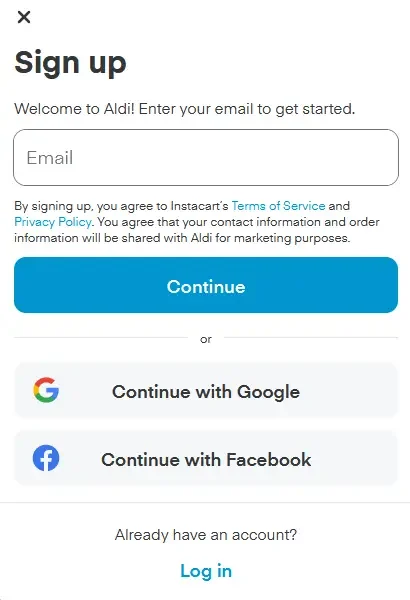Follow the Log in link
Viewport: 410px width, 600px height.
click(206, 571)
